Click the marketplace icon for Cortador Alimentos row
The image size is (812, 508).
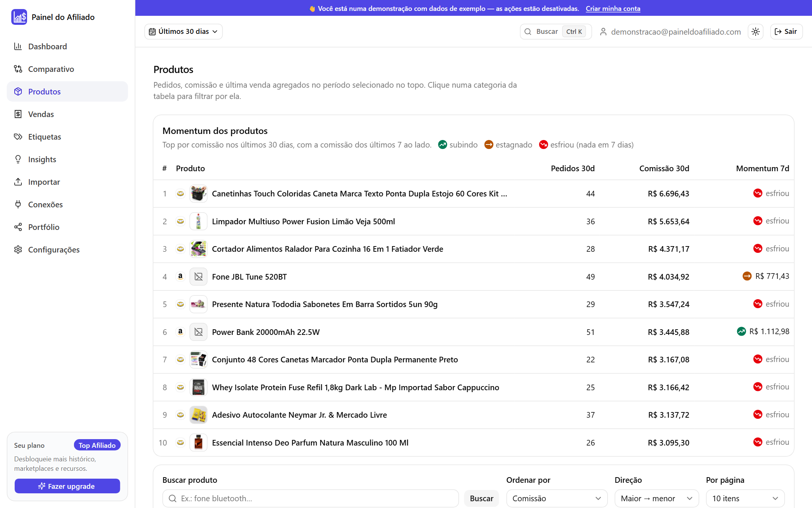click(x=180, y=249)
